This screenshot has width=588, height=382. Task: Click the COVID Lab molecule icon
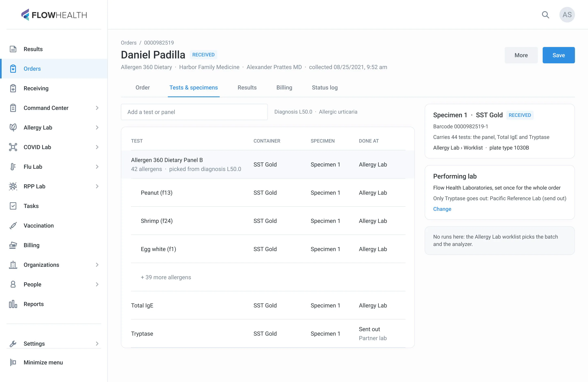[13, 147]
